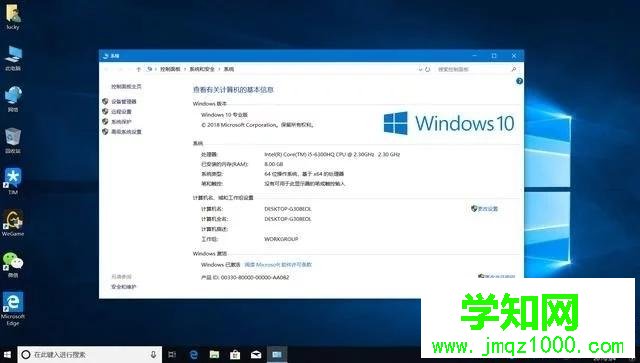Launch TIM from the desktop

click(x=13, y=182)
